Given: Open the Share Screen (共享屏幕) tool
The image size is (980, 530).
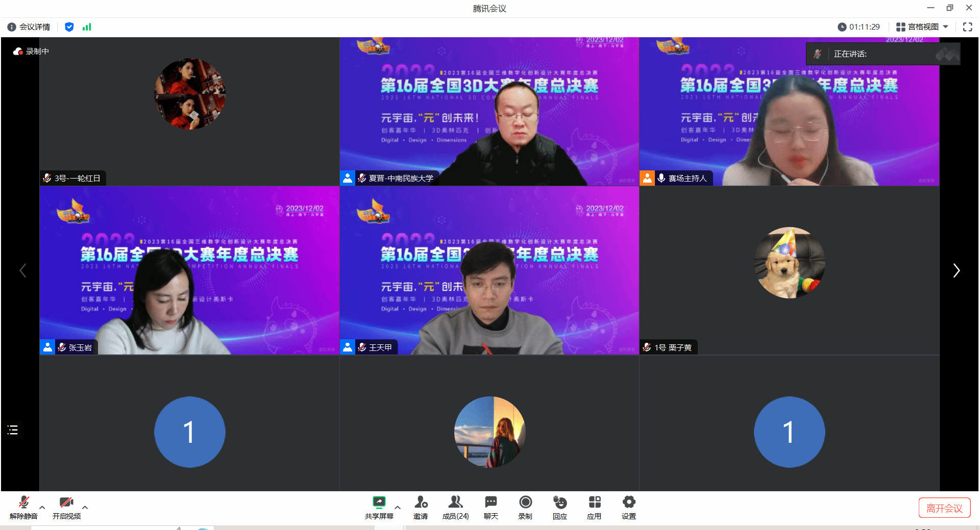Looking at the screenshot, I should point(379,507).
